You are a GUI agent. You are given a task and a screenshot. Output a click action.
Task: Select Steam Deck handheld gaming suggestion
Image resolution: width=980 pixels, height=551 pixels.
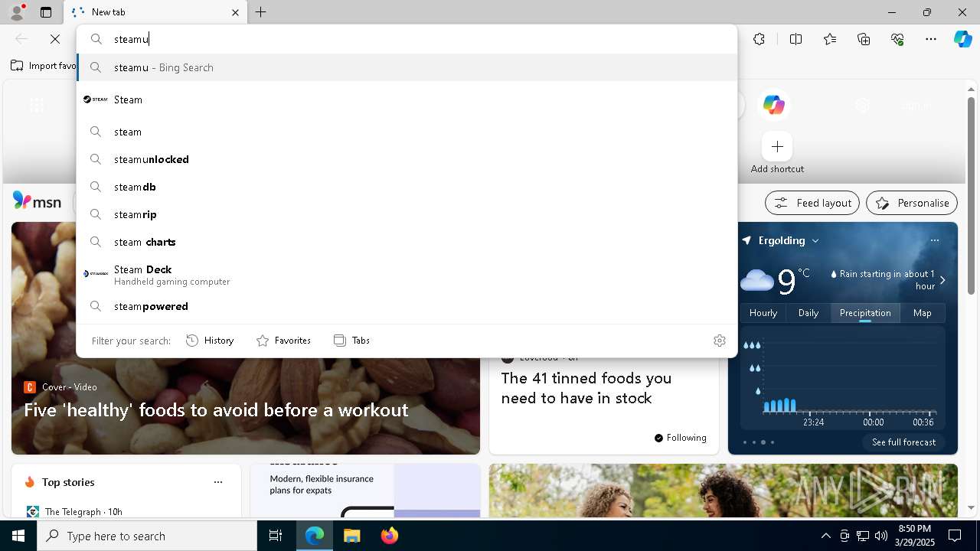407,275
